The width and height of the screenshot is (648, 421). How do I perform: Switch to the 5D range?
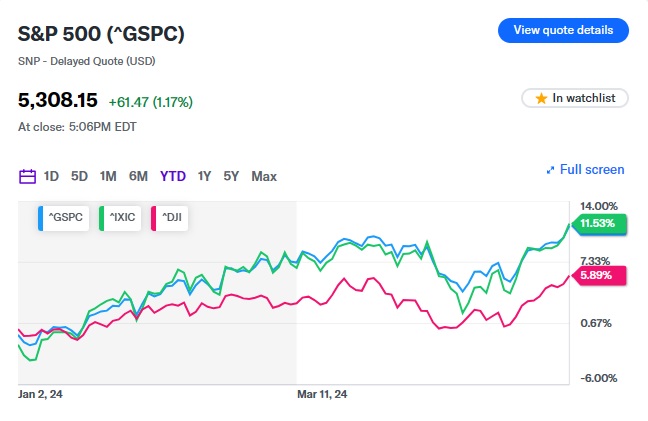79,176
